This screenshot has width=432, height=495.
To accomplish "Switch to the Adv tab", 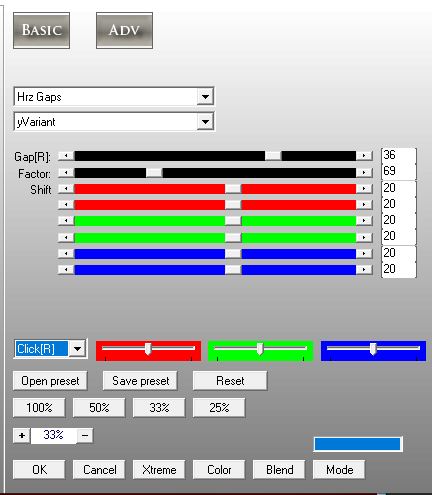I will (124, 30).
